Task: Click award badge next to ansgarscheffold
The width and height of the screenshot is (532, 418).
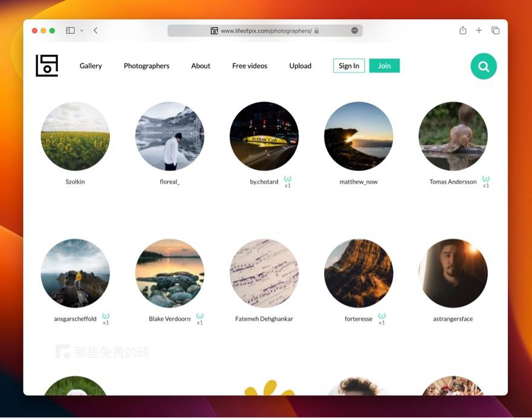Action: (x=106, y=319)
